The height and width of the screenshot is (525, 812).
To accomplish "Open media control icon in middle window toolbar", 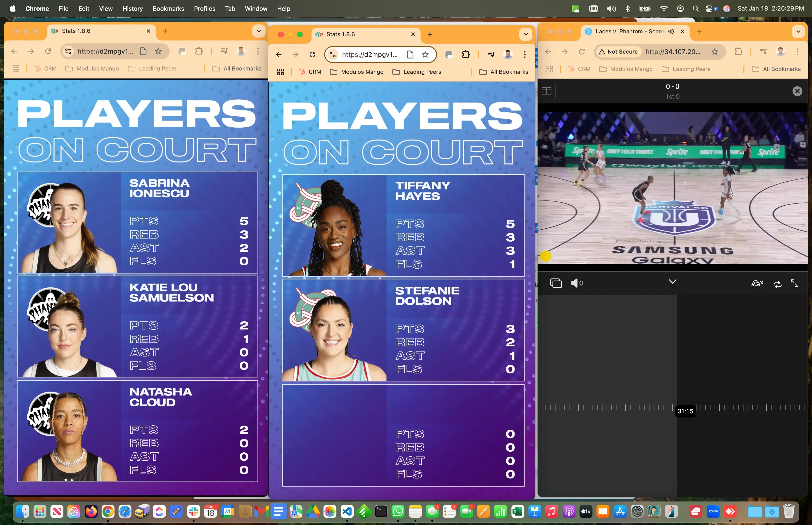I will [491, 55].
